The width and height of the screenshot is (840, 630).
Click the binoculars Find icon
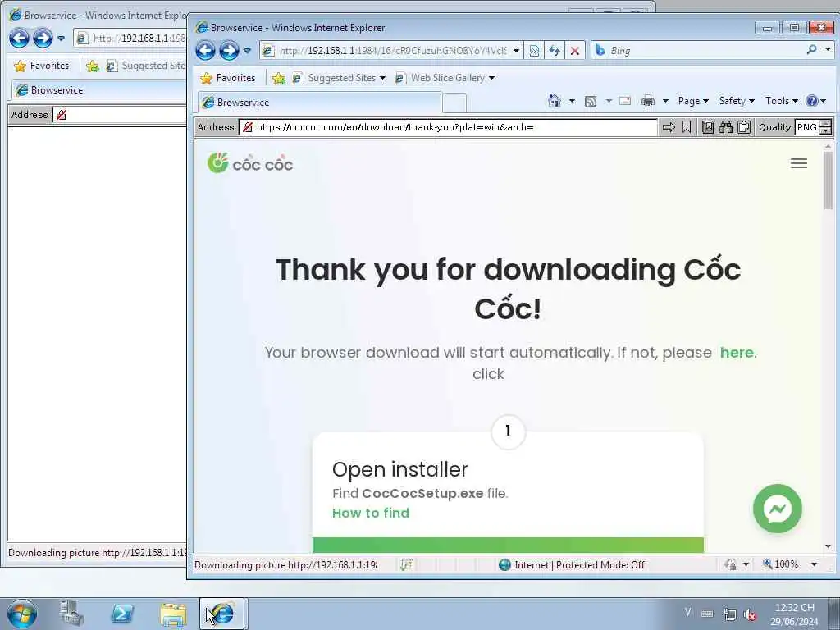[x=726, y=127]
